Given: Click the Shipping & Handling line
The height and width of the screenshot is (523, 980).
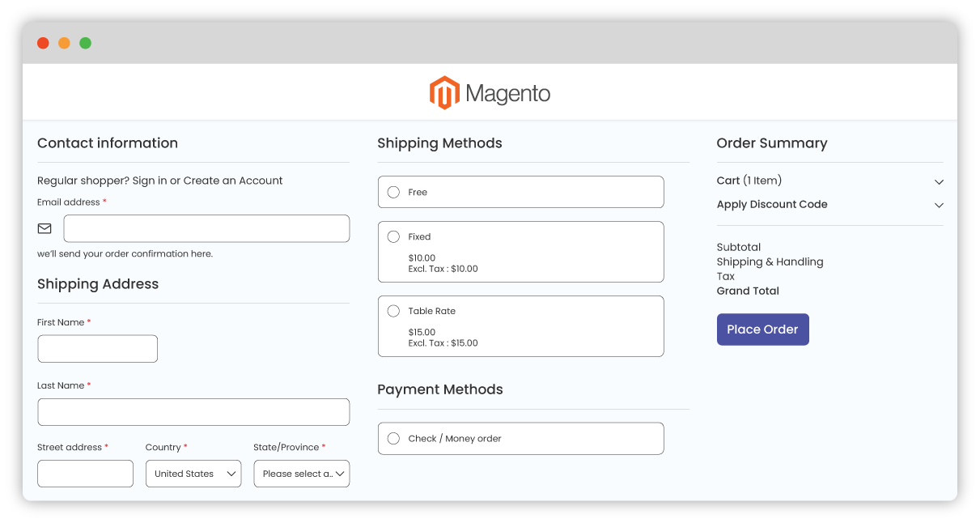Looking at the screenshot, I should click(770, 261).
